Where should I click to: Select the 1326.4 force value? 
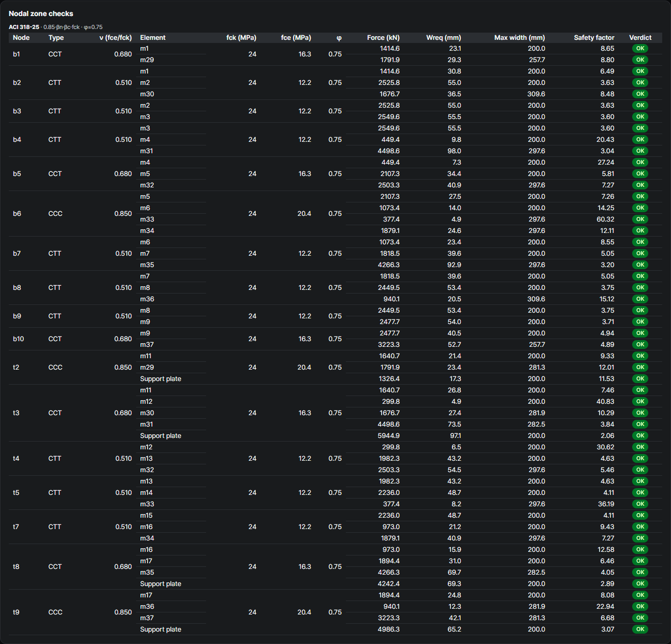[389, 378]
